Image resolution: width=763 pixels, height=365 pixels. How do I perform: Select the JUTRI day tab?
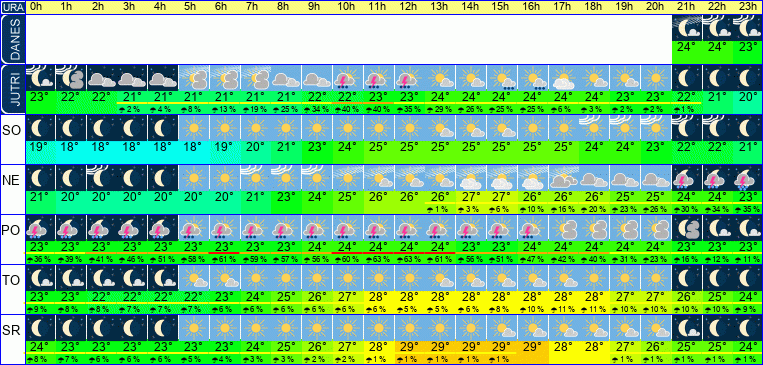13,90
